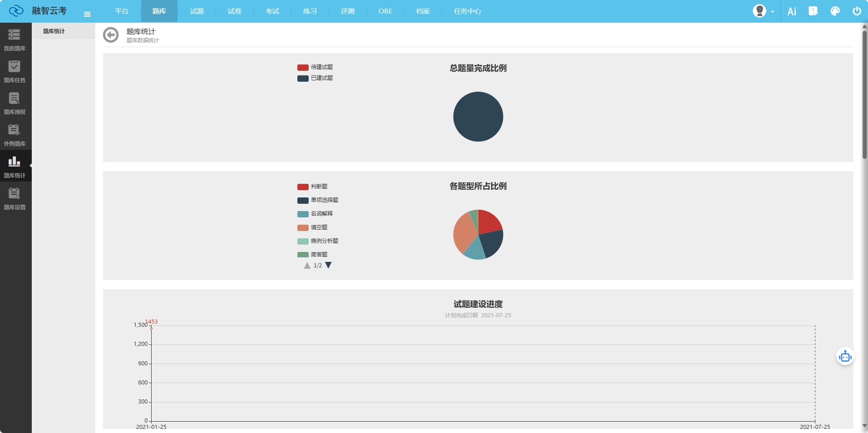The image size is (868, 433).
Task: Switch to 试卷 top tab
Action: (234, 11)
